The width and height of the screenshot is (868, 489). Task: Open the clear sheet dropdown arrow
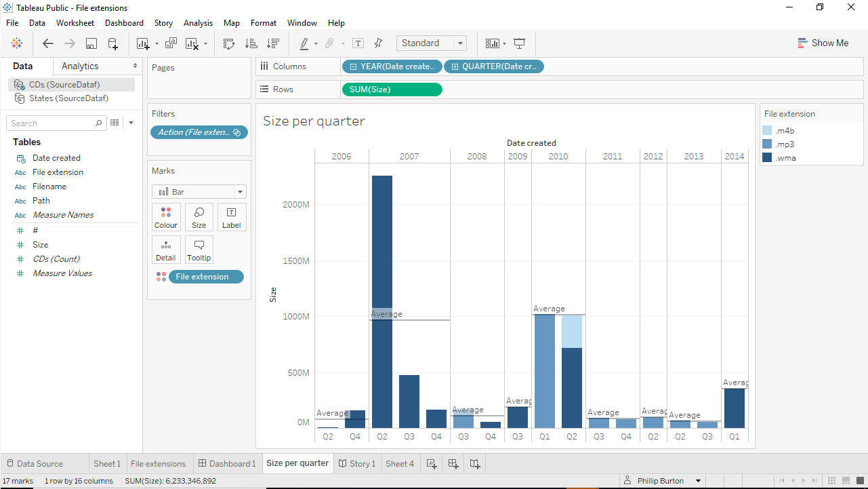click(x=205, y=44)
